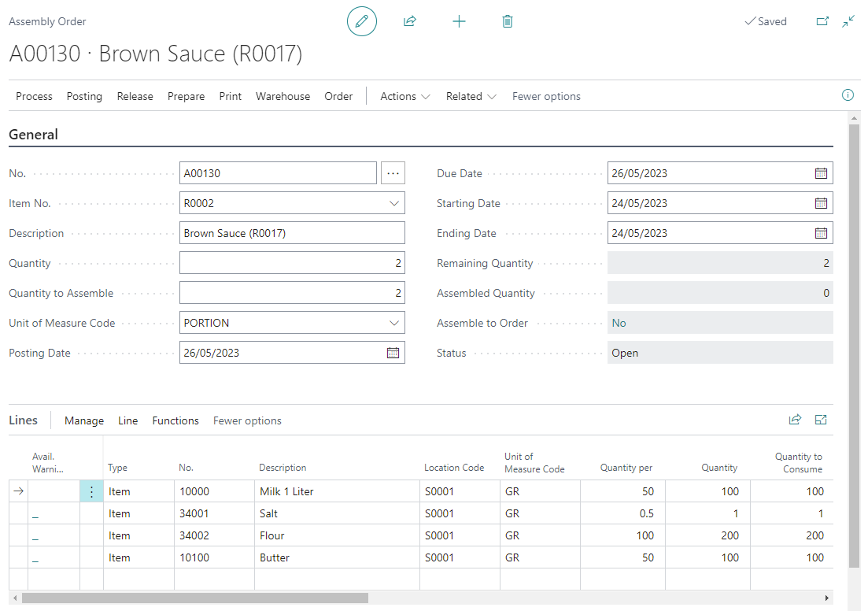Click the pencil edit icon
The width and height of the screenshot is (868, 611).
362,21
